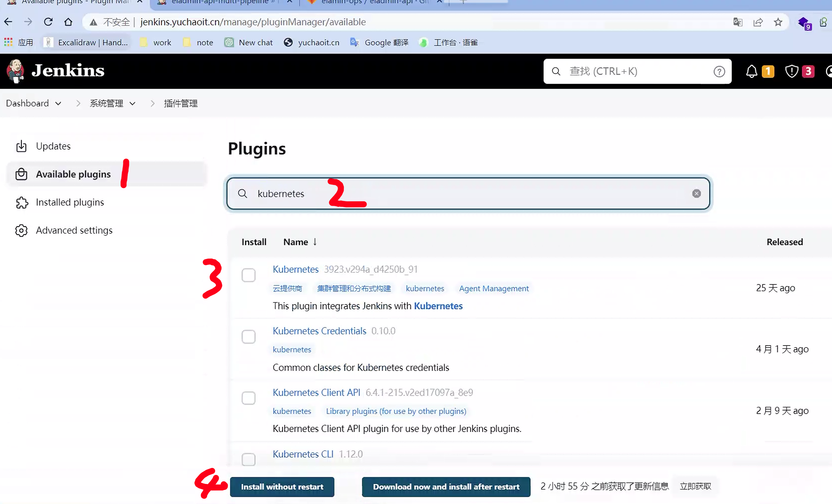Expand the 系统管理 breadcrumb dropdown

133,103
